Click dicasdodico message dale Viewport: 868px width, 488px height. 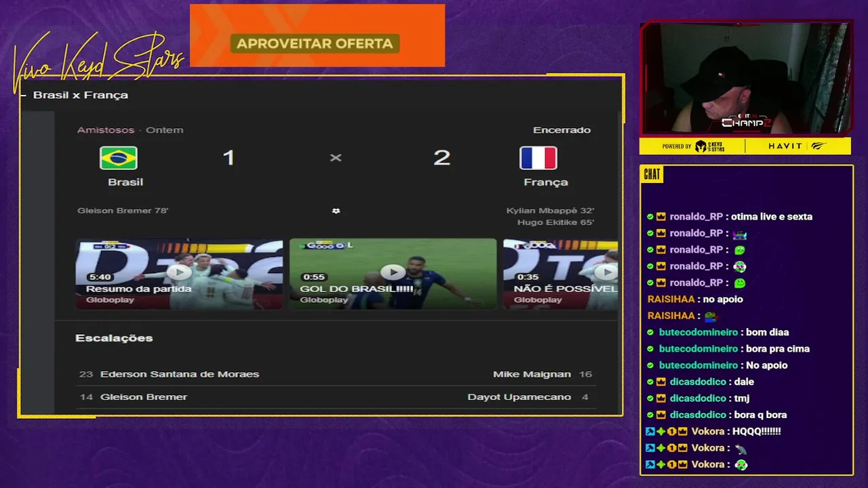coord(744,382)
